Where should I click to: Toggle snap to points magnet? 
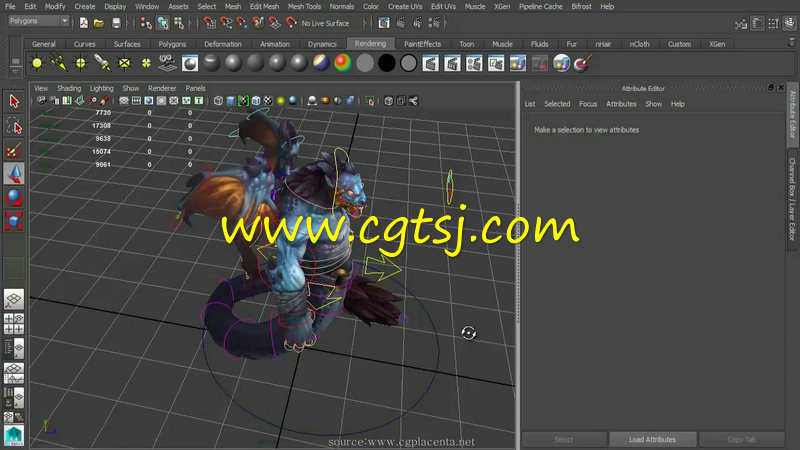(x=242, y=22)
